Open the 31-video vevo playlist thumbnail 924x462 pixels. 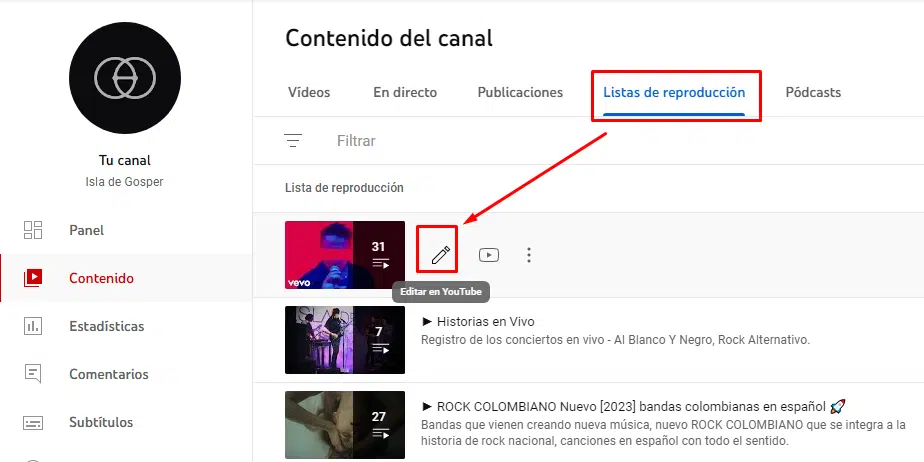click(x=345, y=255)
